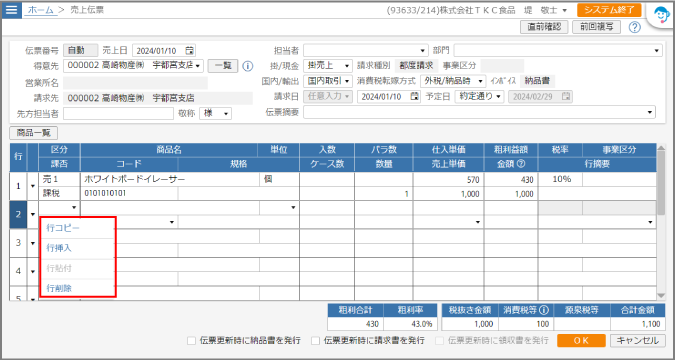Open calendar picker for 売上日

click(190, 50)
